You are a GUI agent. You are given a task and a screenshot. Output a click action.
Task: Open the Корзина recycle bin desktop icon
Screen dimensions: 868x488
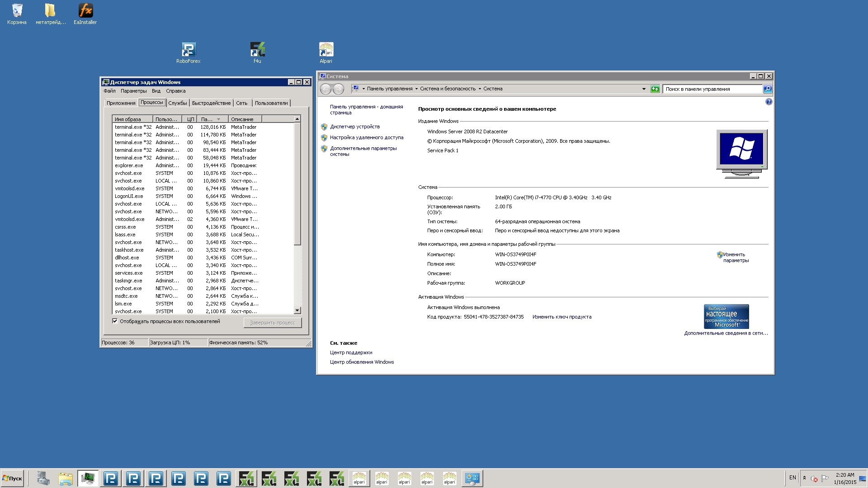tap(17, 14)
